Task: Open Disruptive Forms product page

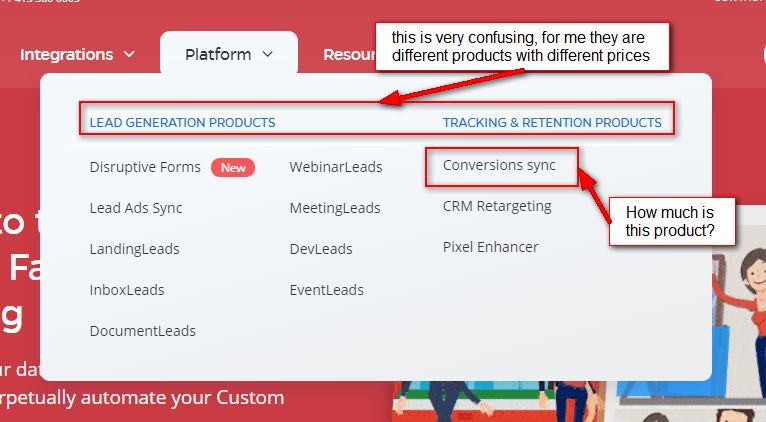Action: pyautogui.click(x=145, y=167)
